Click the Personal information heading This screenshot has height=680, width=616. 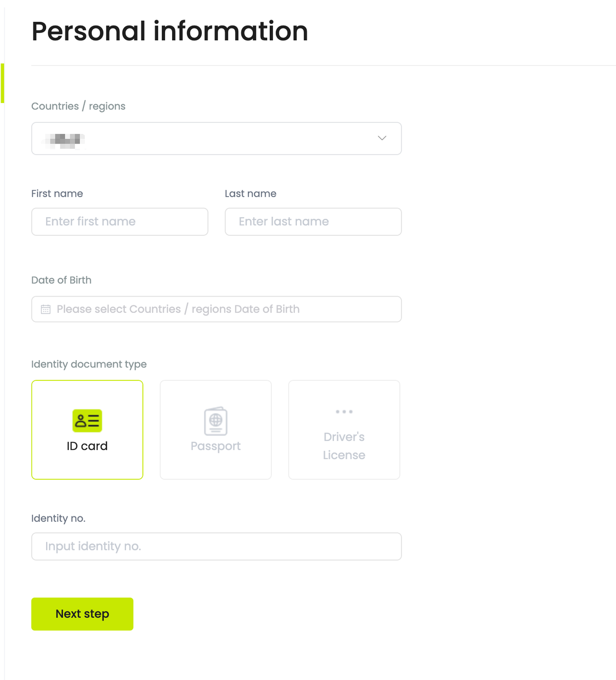coord(170,31)
